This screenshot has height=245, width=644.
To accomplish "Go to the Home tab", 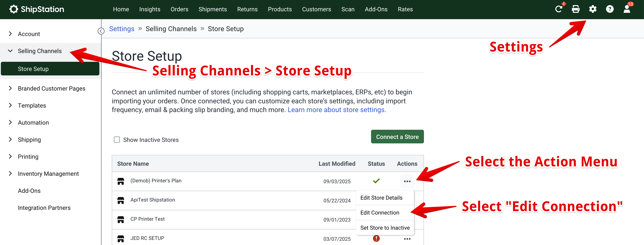I will point(121,9).
